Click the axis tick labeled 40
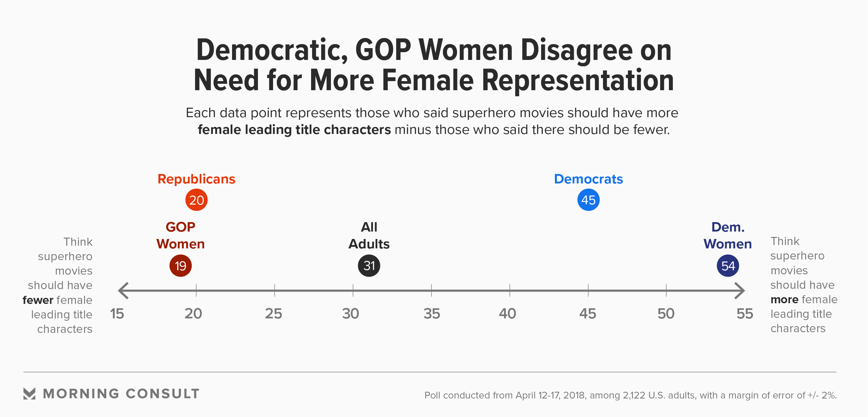This screenshot has width=868, height=417. coord(510,290)
